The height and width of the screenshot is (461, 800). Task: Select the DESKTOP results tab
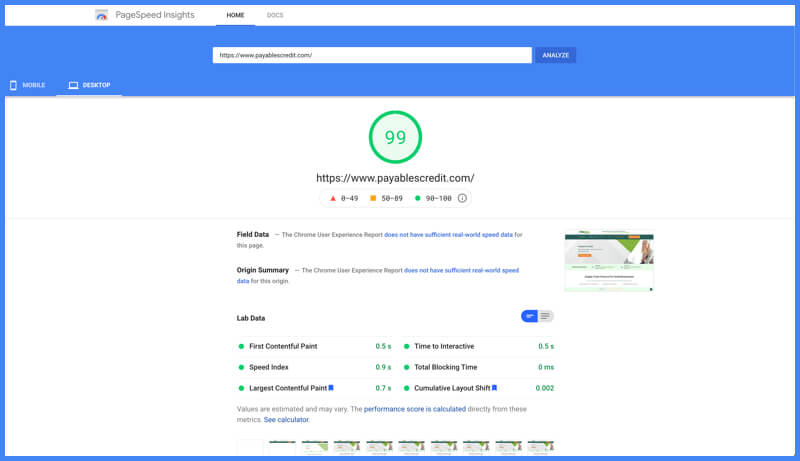pyautogui.click(x=89, y=85)
